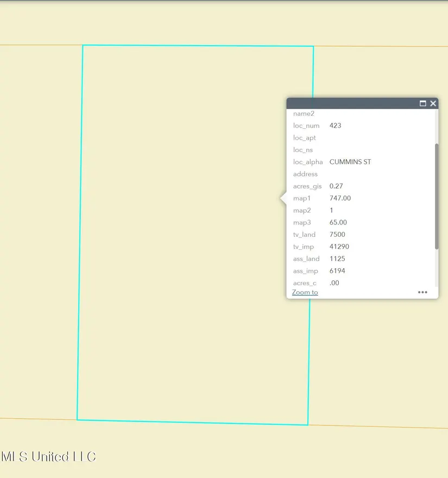Click the CUMMINS ST street name value
This screenshot has height=478, width=448.
point(350,162)
